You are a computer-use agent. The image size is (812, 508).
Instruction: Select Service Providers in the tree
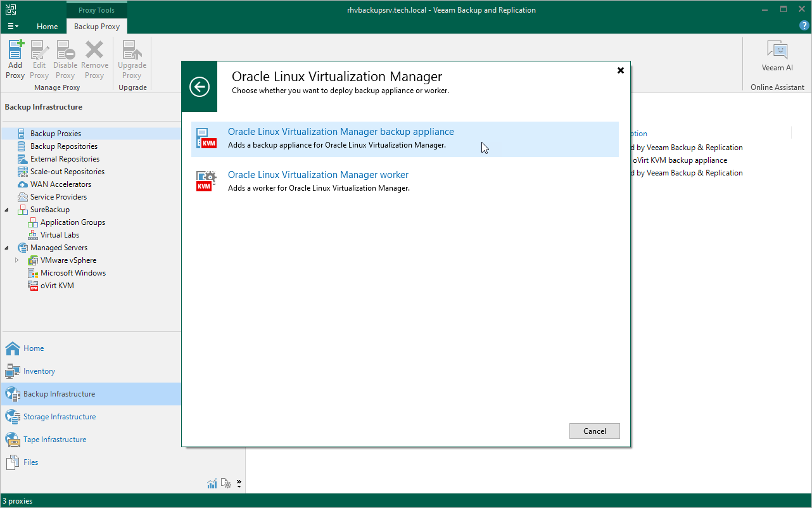pyautogui.click(x=59, y=197)
